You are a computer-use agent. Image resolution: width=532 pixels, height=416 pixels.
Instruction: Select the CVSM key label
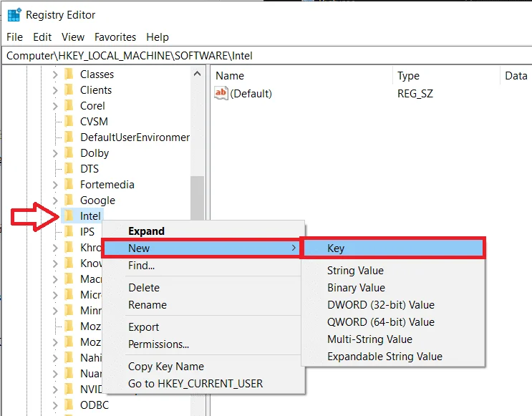coord(94,122)
